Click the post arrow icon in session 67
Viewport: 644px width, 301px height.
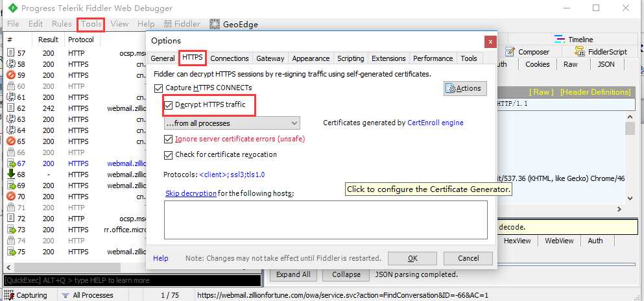[11, 163]
